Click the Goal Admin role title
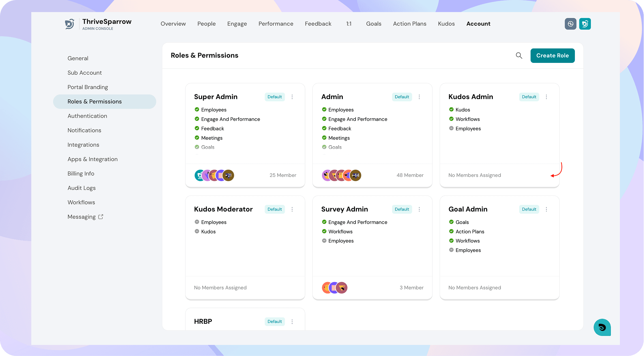The width and height of the screenshot is (644, 356). tap(468, 209)
